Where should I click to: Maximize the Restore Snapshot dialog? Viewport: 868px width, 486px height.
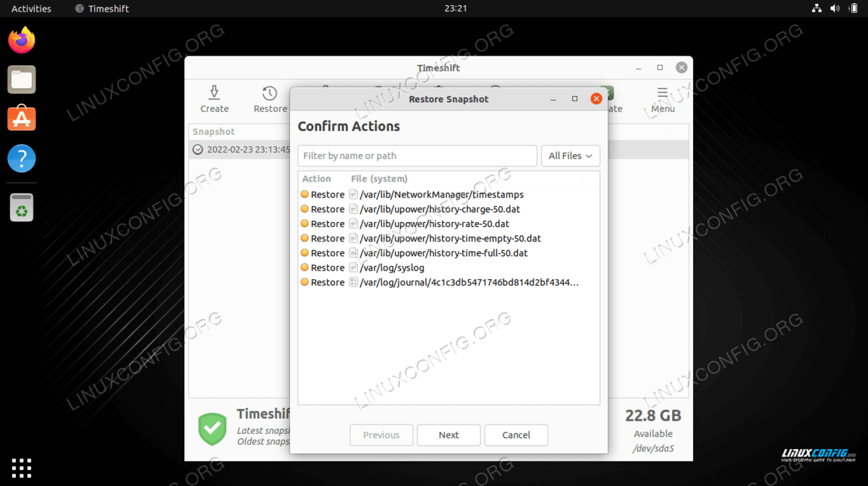pos(574,99)
